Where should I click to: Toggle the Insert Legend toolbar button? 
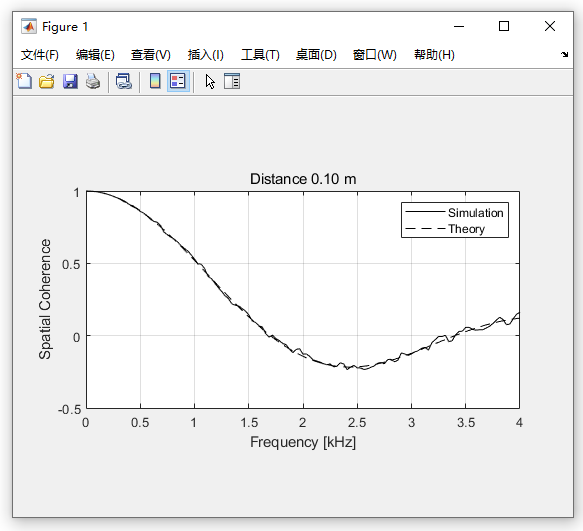(x=178, y=81)
